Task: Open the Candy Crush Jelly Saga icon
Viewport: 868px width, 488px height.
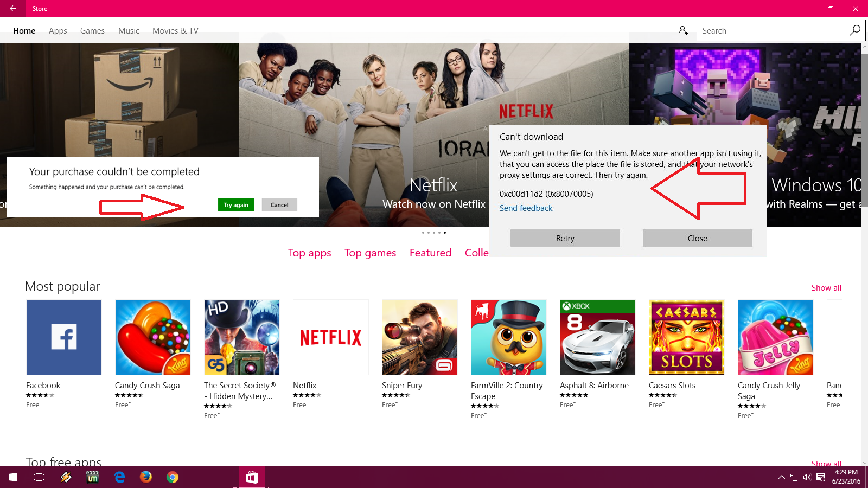Action: click(776, 337)
